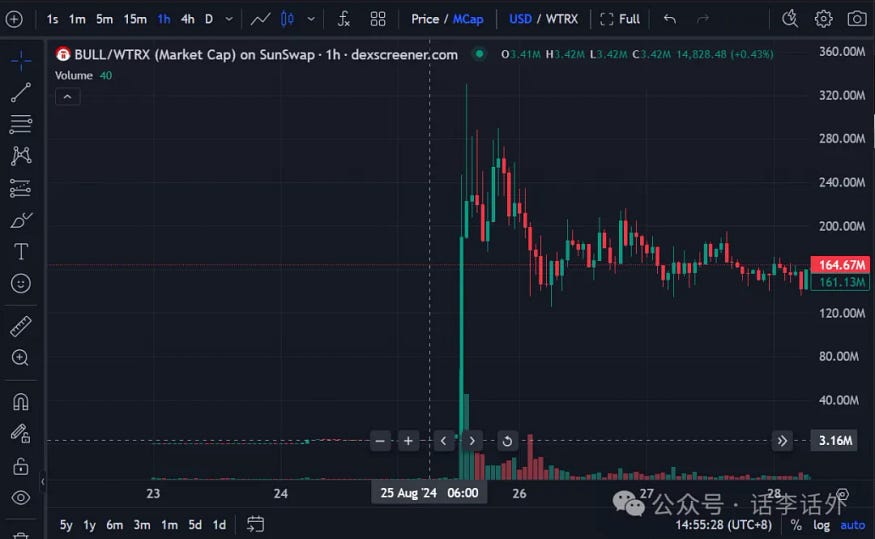Open the Fibonacci retracement tool
This screenshot has height=539, width=875.
pos(21,124)
